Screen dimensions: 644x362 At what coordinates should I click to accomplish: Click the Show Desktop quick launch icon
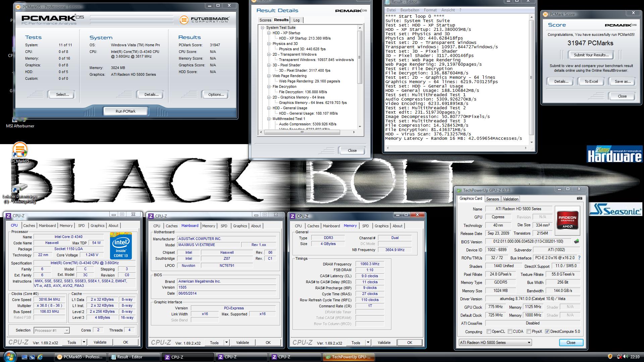(24, 357)
